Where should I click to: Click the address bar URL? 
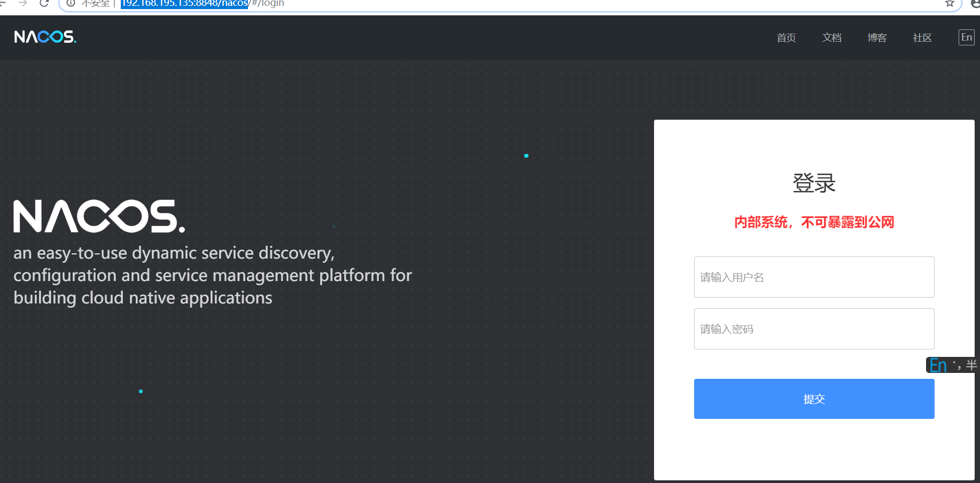point(203,4)
